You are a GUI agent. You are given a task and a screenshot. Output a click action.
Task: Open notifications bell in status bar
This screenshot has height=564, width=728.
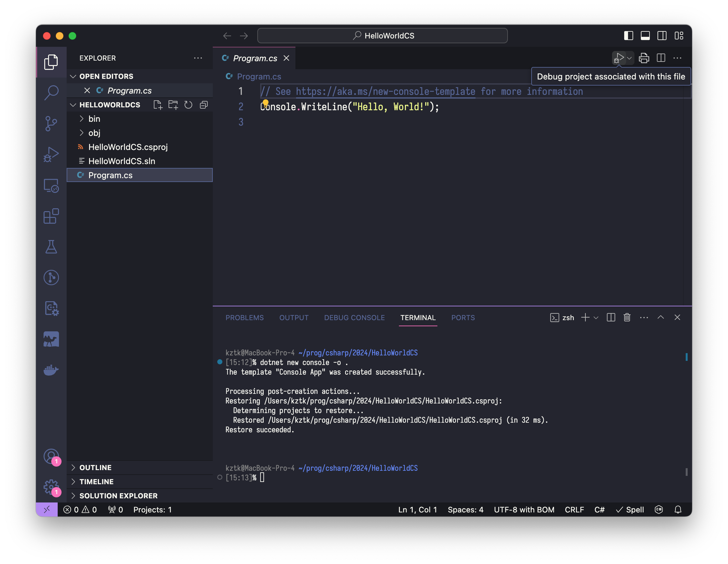tap(678, 509)
